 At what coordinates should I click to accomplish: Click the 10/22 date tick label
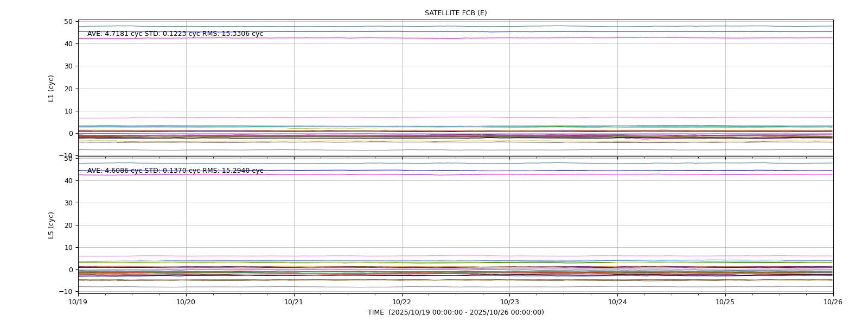(x=402, y=302)
